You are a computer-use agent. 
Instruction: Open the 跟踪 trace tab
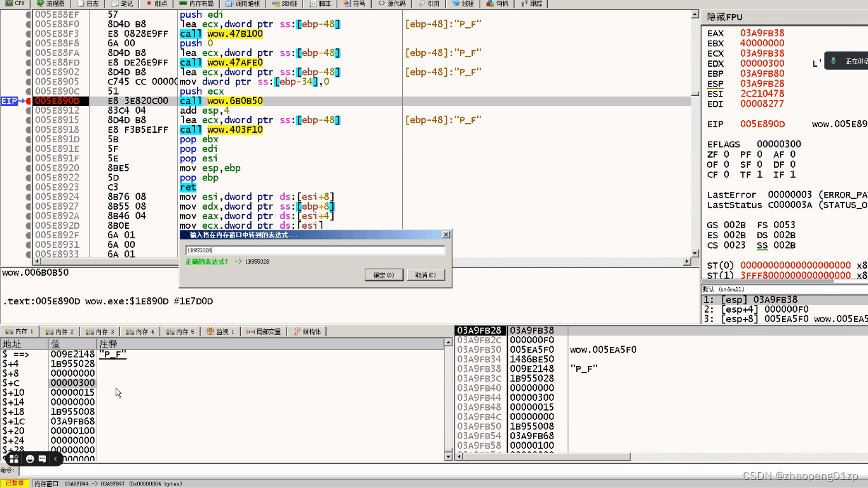click(532, 3)
